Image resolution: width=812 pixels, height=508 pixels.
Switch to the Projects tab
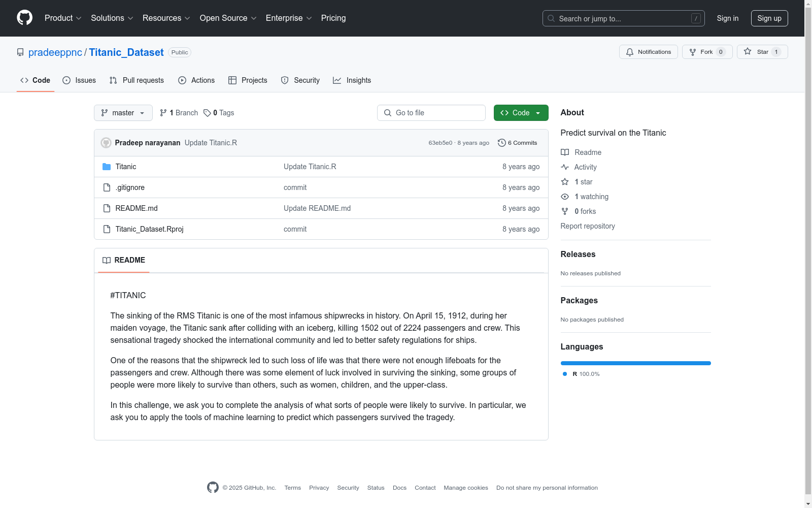[x=248, y=80]
